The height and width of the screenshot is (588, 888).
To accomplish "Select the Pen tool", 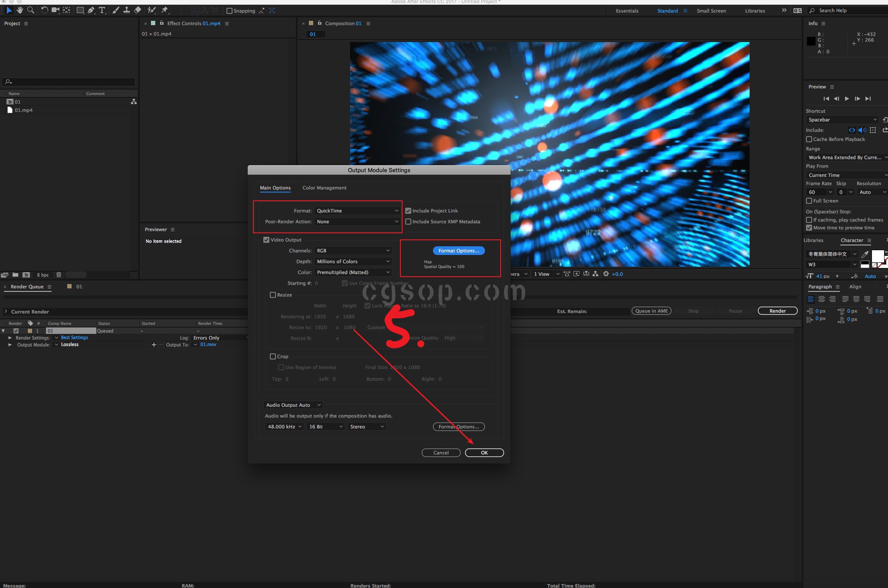I will [x=91, y=10].
